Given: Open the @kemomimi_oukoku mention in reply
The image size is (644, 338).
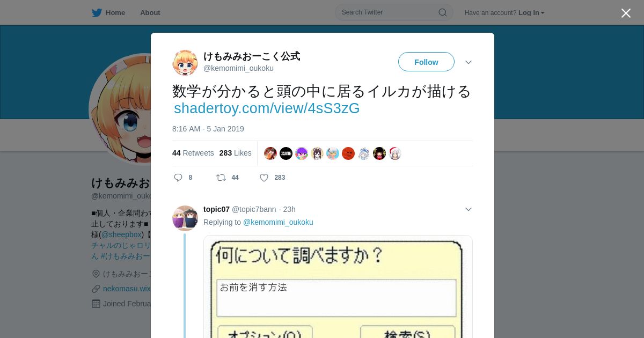Looking at the screenshot, I should pos(278,222).
